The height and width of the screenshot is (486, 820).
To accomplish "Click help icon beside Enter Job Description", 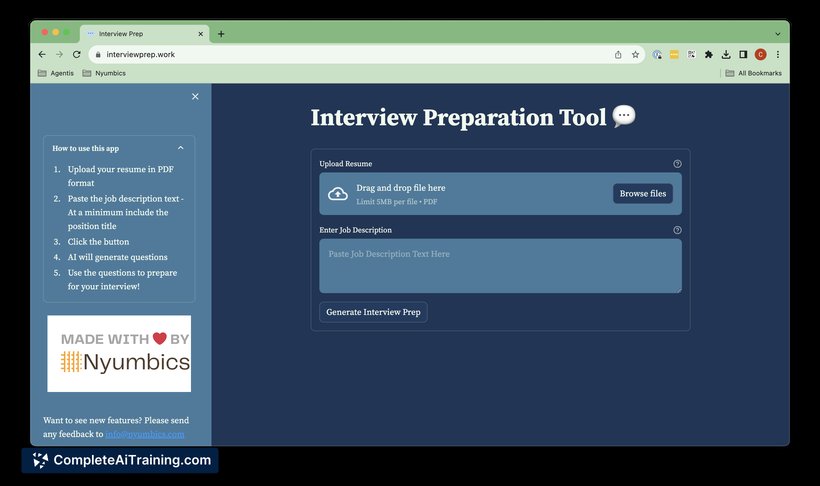I will pos(677,230).
